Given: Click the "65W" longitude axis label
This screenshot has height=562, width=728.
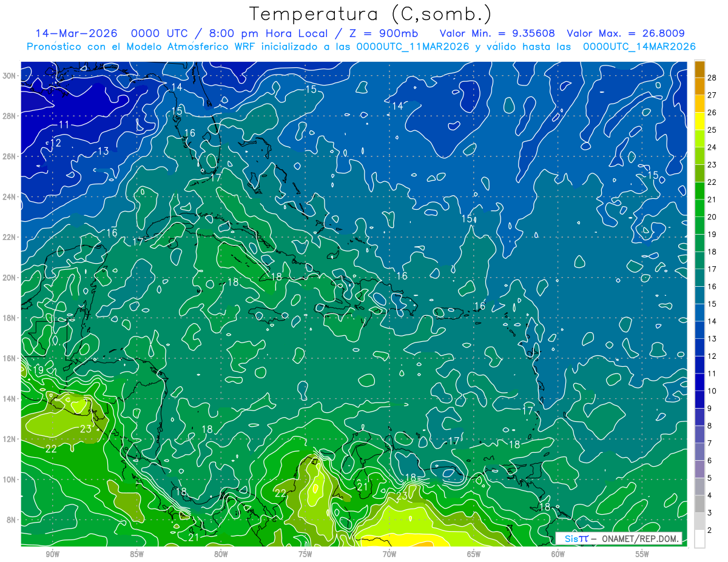Looking at the screenshot, I should 474,554.
